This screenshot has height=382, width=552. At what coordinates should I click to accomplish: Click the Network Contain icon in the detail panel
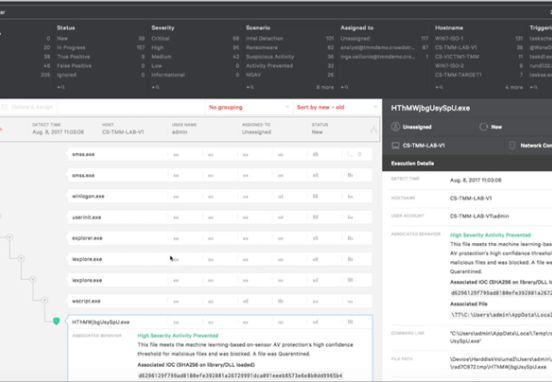[x=512, y=145]
